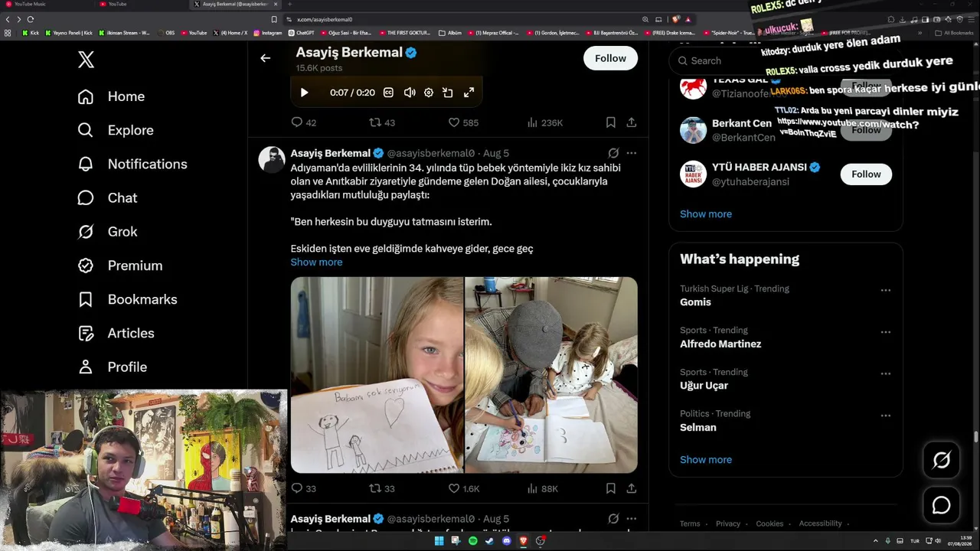Open video player settings gear
The image size is (980, 551).
pyautogui.click(x=429, y=93)
